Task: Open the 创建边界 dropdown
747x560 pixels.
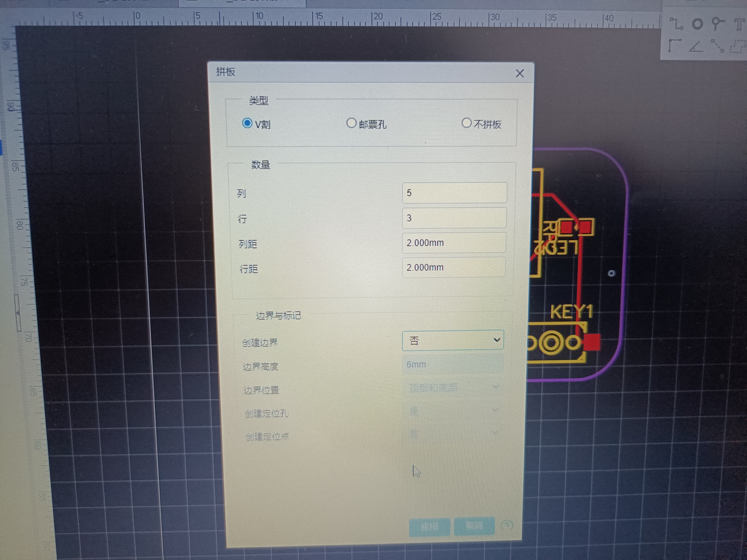Action: [x=453, y=340]
